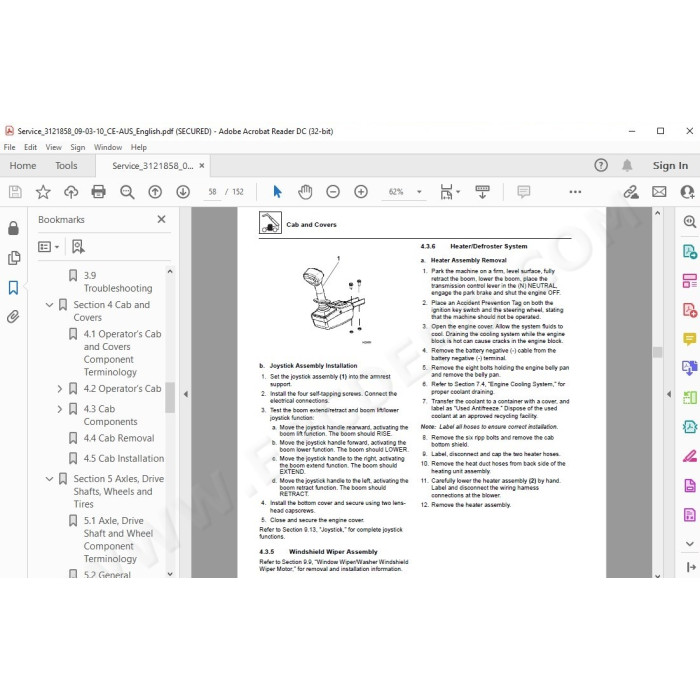Open Export PDF tool in right pane
Image resolution: width=700 pixels, height=700 pixels.
(x=690, y=251)
